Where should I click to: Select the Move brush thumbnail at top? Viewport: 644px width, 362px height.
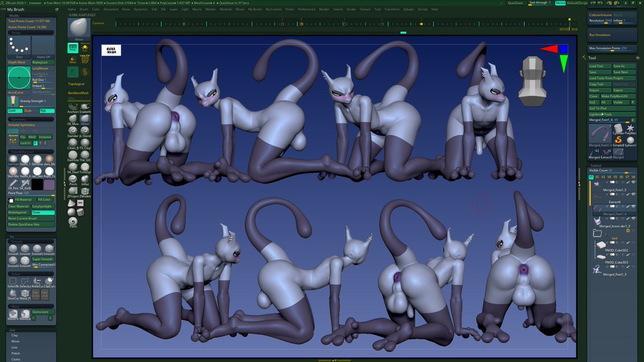pos(79,29)
